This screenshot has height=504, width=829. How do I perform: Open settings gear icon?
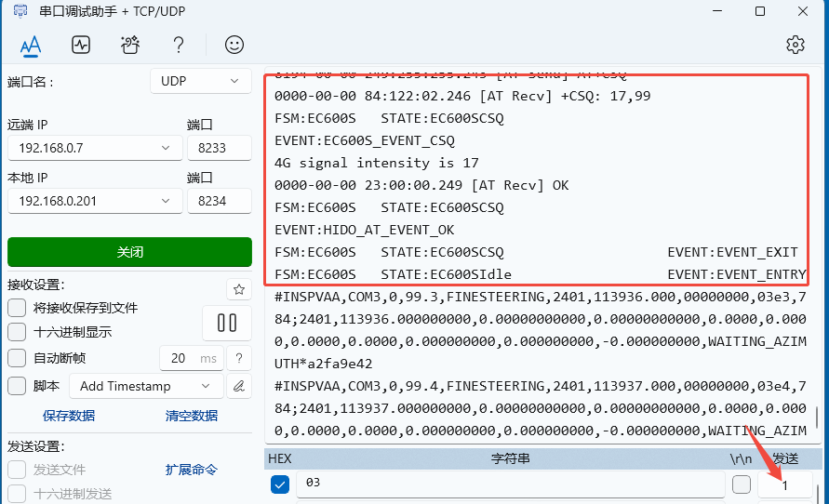(x=796, y=45)
